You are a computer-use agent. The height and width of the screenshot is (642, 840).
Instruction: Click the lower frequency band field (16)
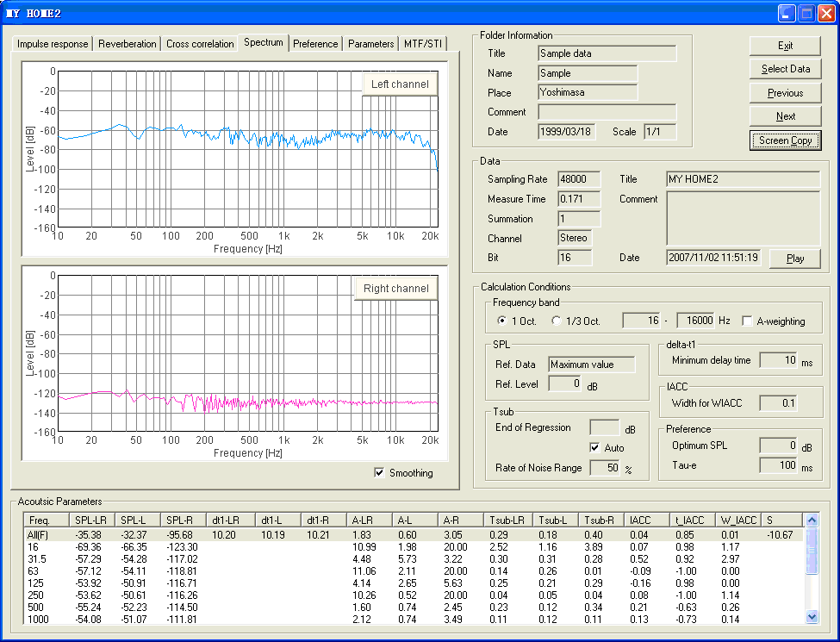641,321
